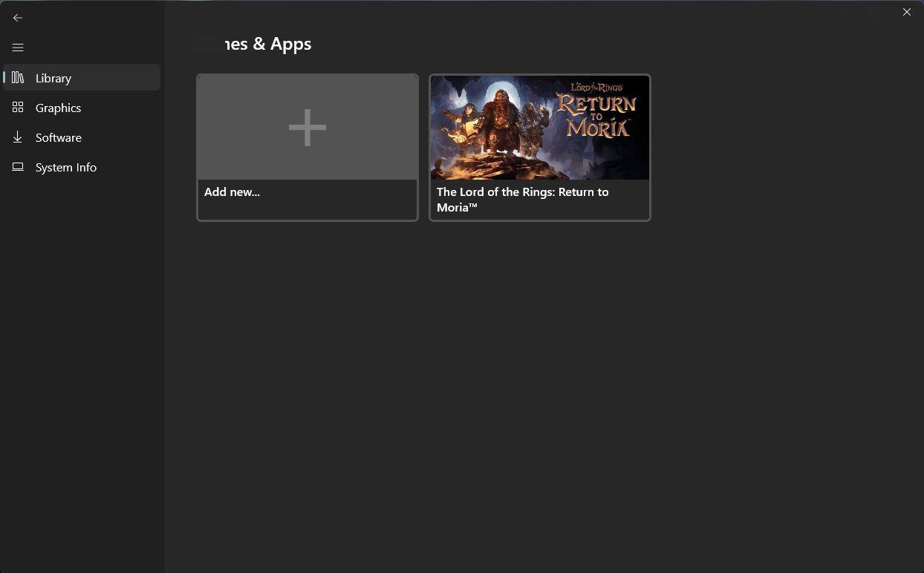Click the 'Return to Moria' logo in artwork
924x573 pixels.
coord(596,113)
